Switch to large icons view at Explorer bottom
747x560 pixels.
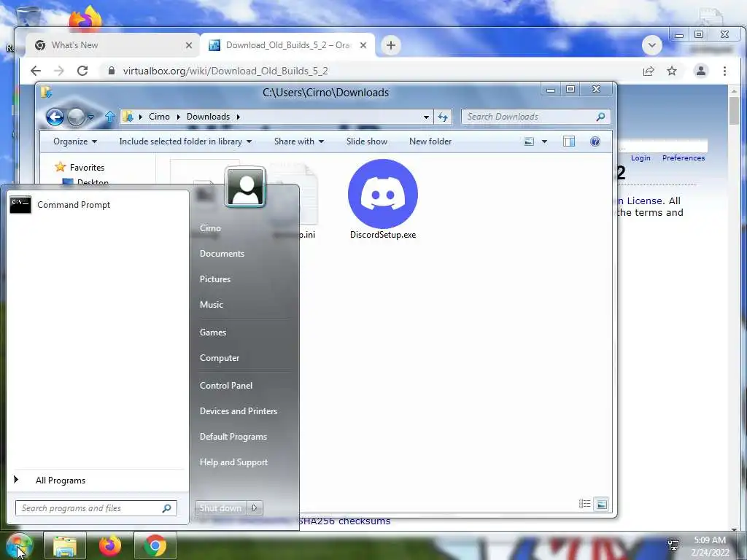pos(602,504)
